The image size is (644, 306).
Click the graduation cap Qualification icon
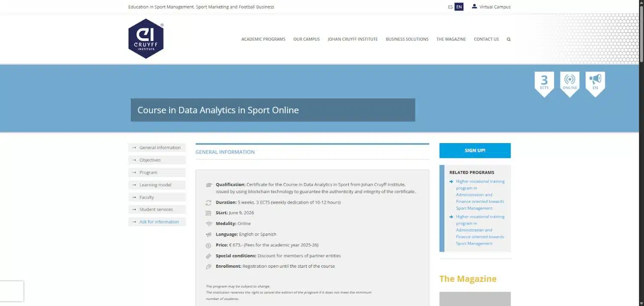coord(209,185)
